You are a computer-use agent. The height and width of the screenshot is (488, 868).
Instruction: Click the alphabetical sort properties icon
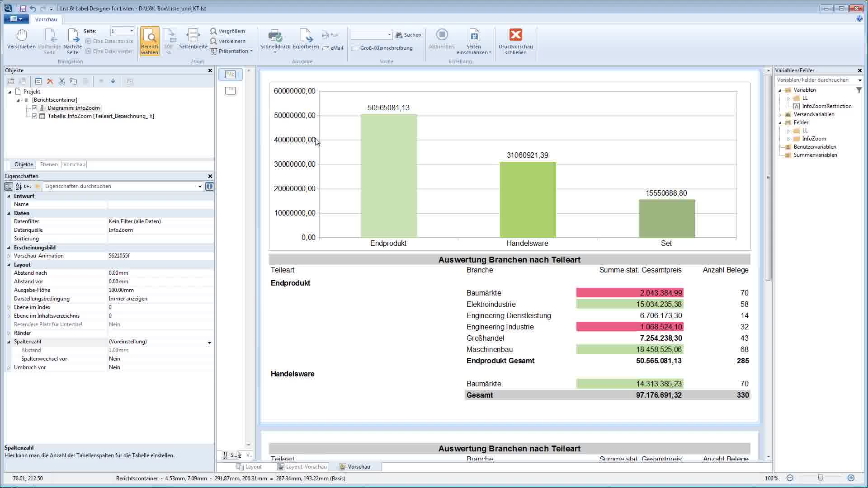[x=19, y=186]
